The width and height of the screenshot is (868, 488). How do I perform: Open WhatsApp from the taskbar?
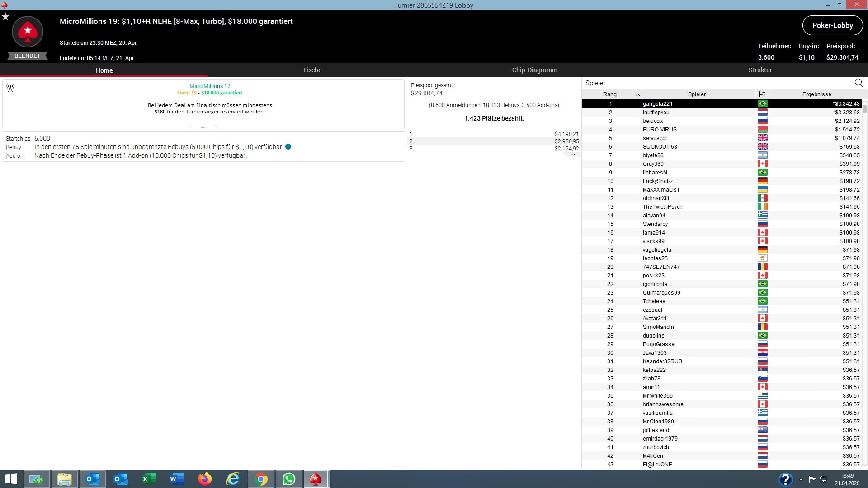pyautogui.click(x=288, y=479)
